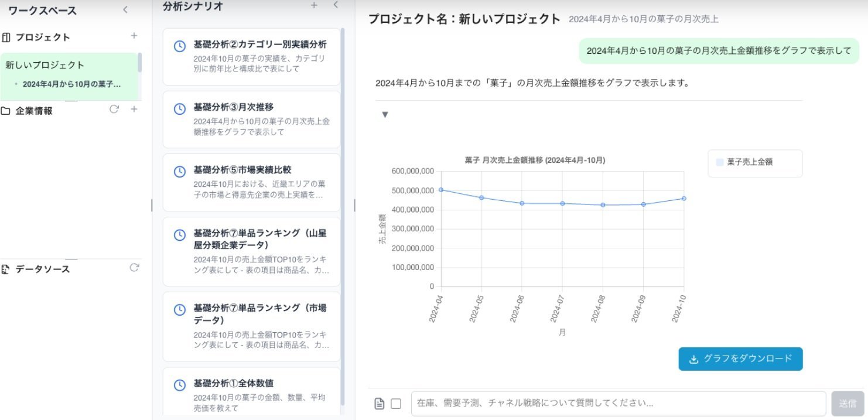
Task: Click clock icon of 基礎分析③月次推移
Action: (x=180, y=109)
